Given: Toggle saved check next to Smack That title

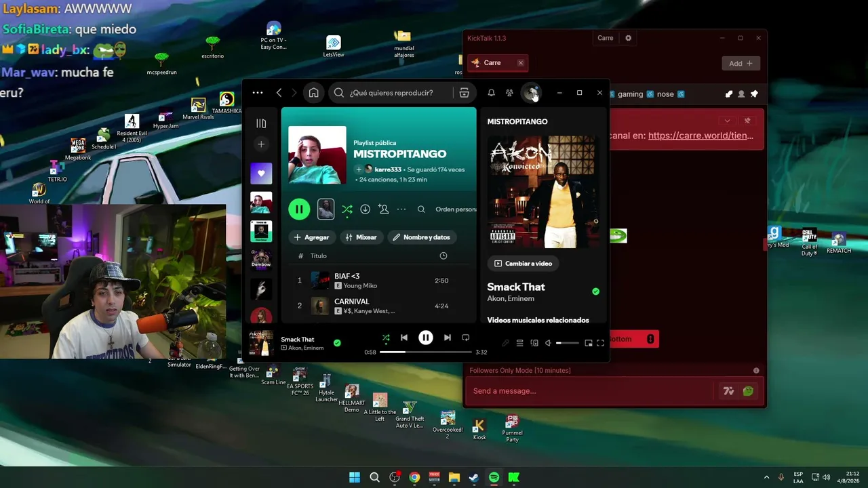Looking at the screenshot, I should point(595,291).
